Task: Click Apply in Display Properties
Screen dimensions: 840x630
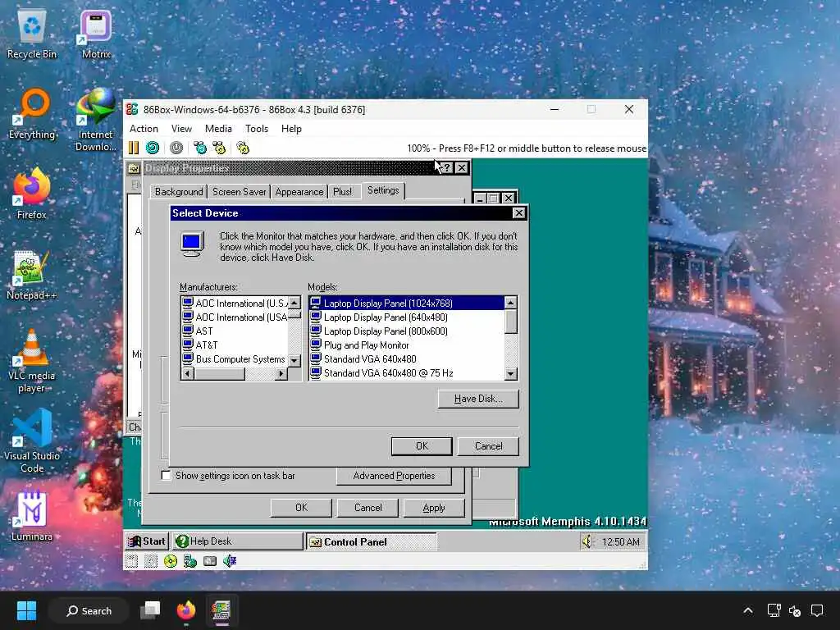Action: (433, 507)
